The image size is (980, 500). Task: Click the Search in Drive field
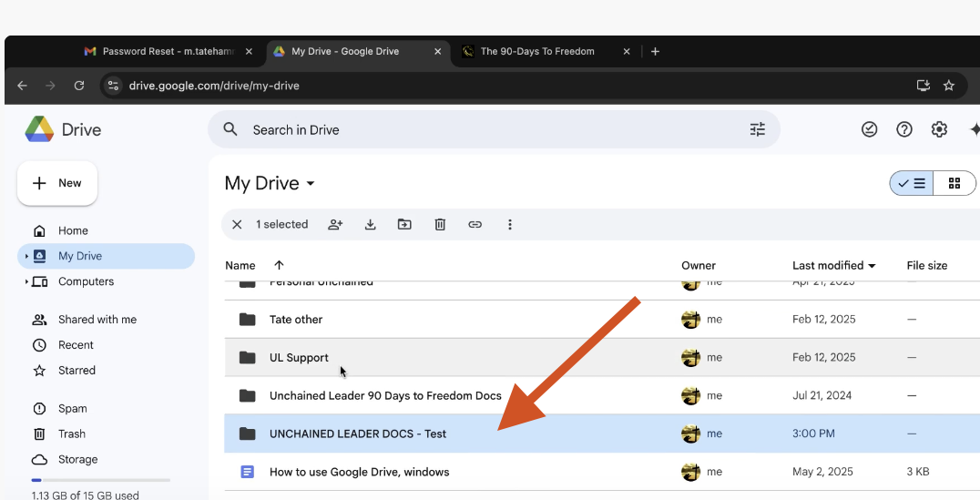494,129
